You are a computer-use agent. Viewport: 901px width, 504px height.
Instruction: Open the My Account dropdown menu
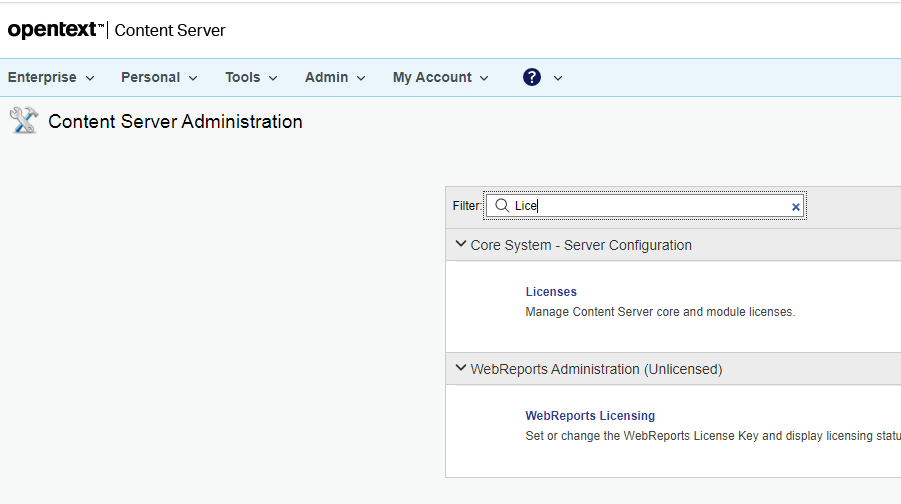tap(440, 77)
